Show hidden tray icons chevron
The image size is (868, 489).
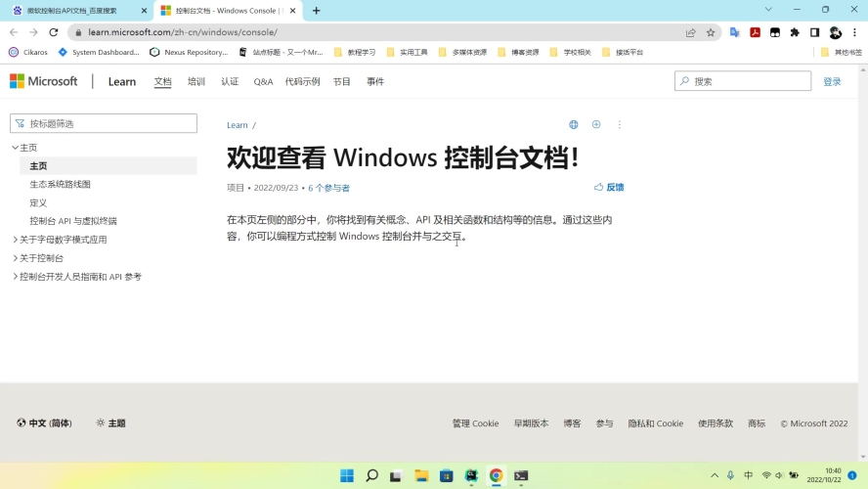(x=715, y=475)
